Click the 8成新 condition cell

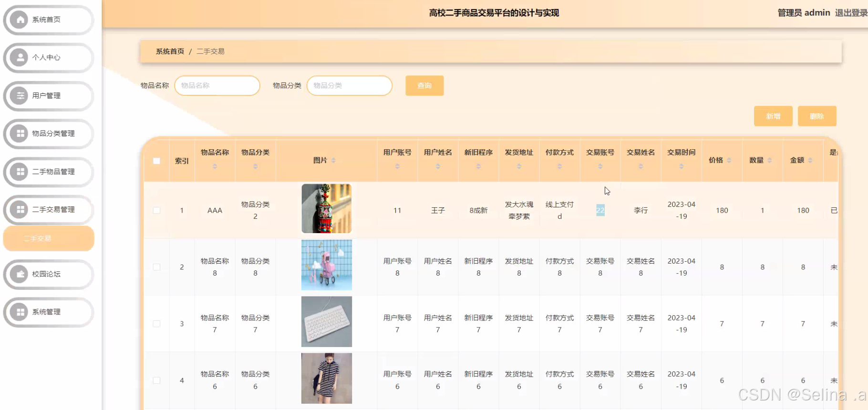click(478, 210)
